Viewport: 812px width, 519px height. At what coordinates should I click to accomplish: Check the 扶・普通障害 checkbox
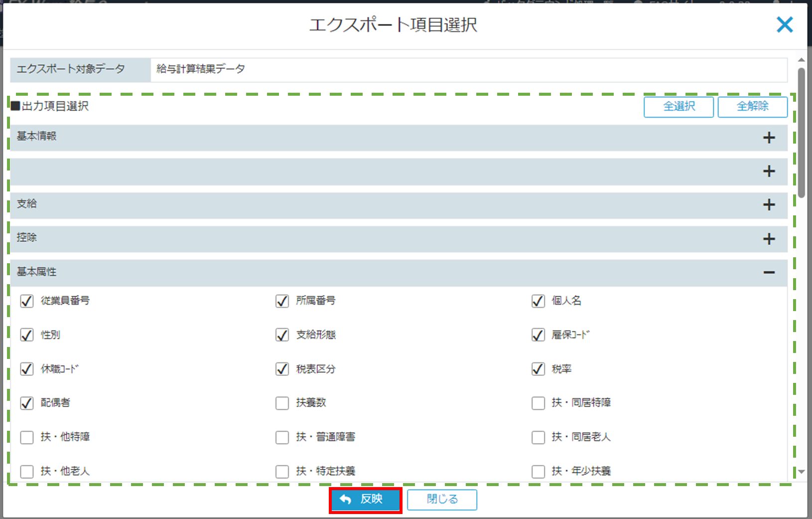coord(282,437)
